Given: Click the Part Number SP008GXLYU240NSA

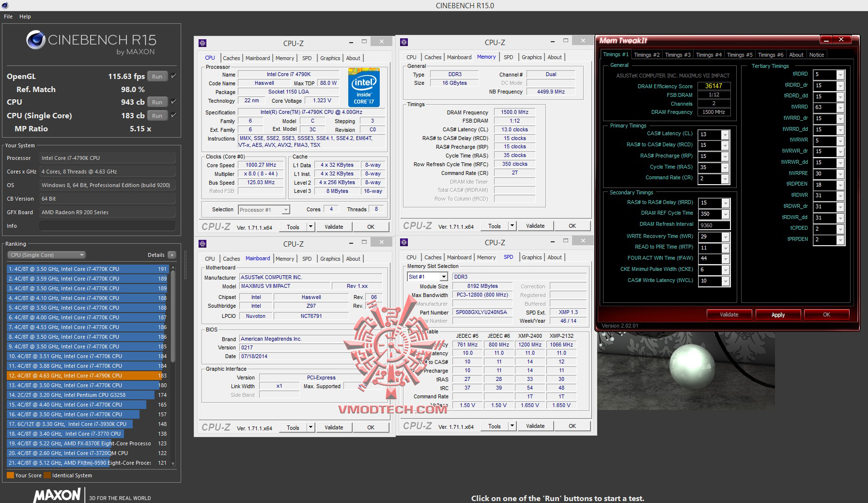Looking at the screenshot, I should click(x=481, y=313).
